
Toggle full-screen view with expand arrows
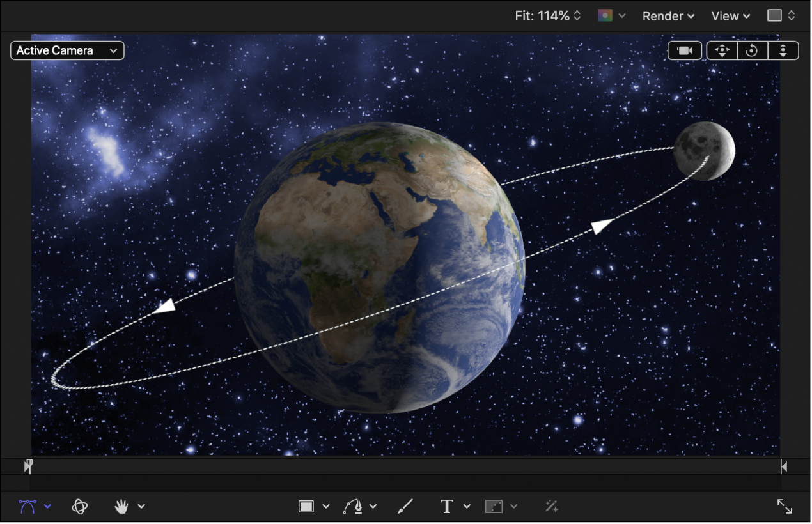[785, 506]
